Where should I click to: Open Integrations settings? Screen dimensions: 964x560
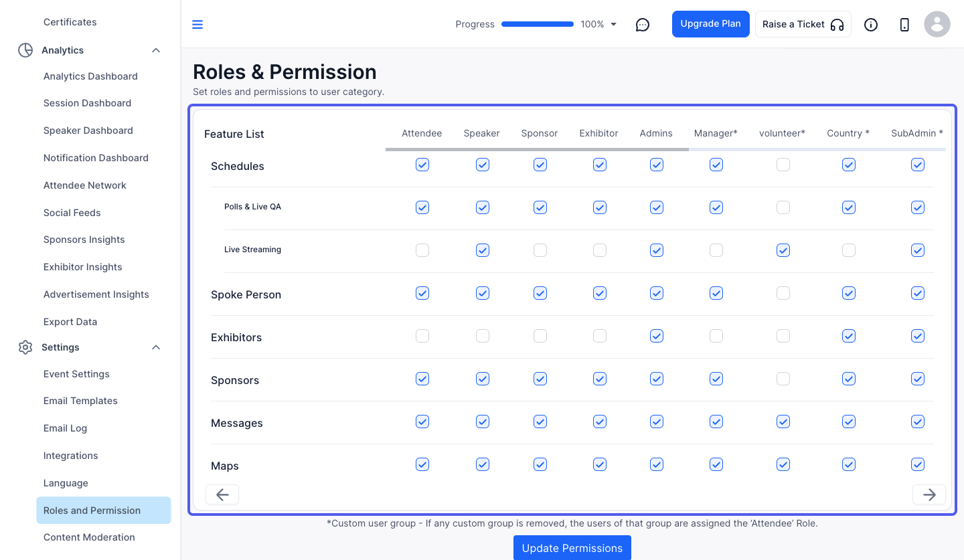pyautogui.click(x=70, y=456)
